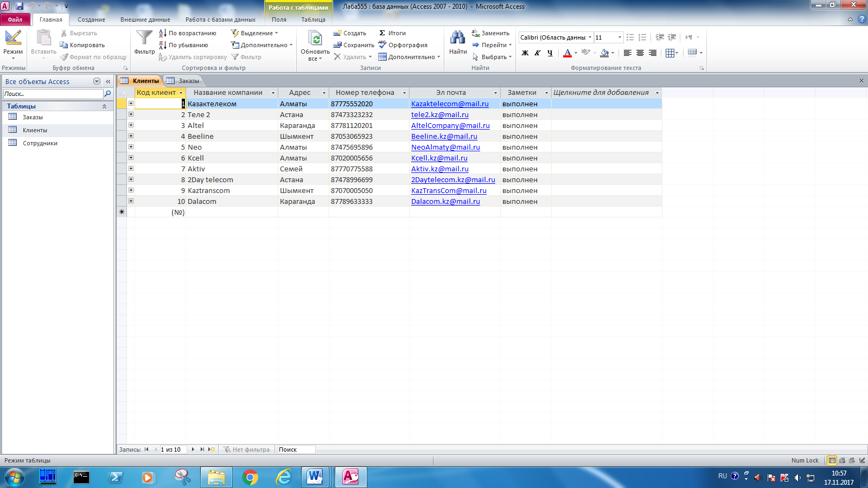The width and height of the screenshot is (868, 488).
Task: Open Microsoft Word from the taskbar
Action: (x=314, y=477)
